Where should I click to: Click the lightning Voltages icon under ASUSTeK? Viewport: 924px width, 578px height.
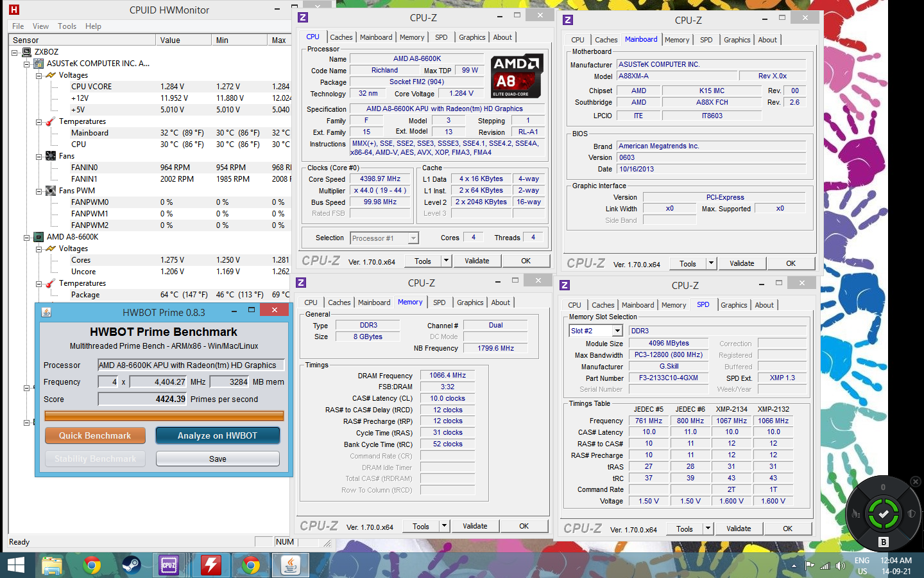tap(51, 75)
